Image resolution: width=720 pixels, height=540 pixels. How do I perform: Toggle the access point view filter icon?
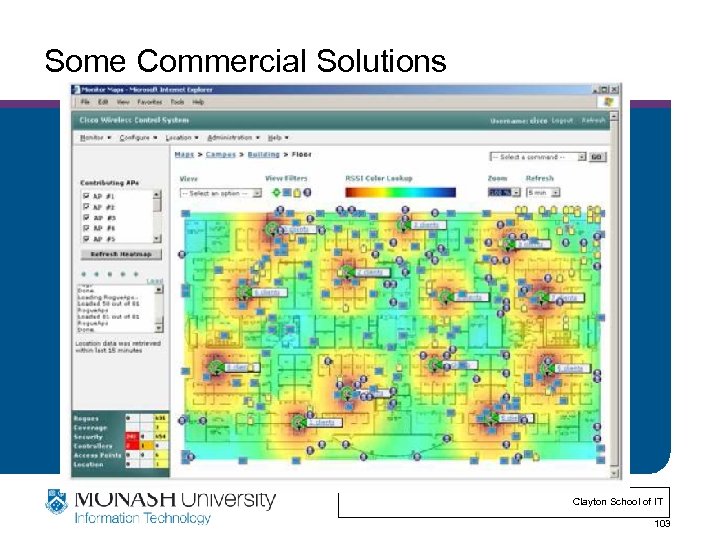click(x=276, y=193)
